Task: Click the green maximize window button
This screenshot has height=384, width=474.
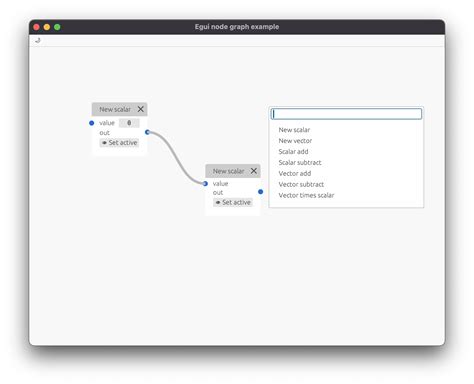Action: (57, 27)
